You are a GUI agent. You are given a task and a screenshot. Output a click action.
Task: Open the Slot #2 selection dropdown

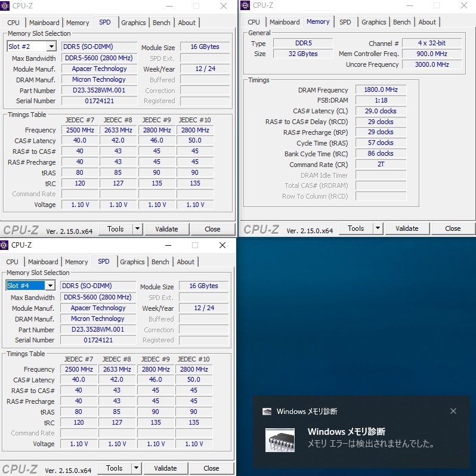(x=52, y=47)
